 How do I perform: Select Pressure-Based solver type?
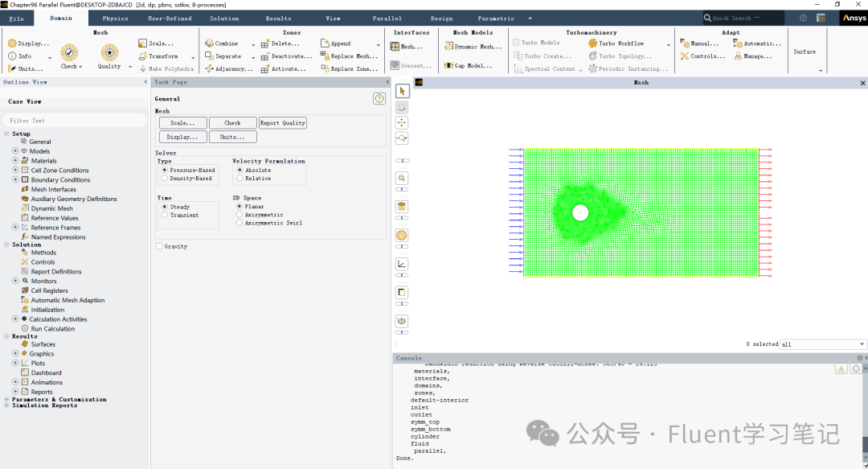[x=165, y=171]
